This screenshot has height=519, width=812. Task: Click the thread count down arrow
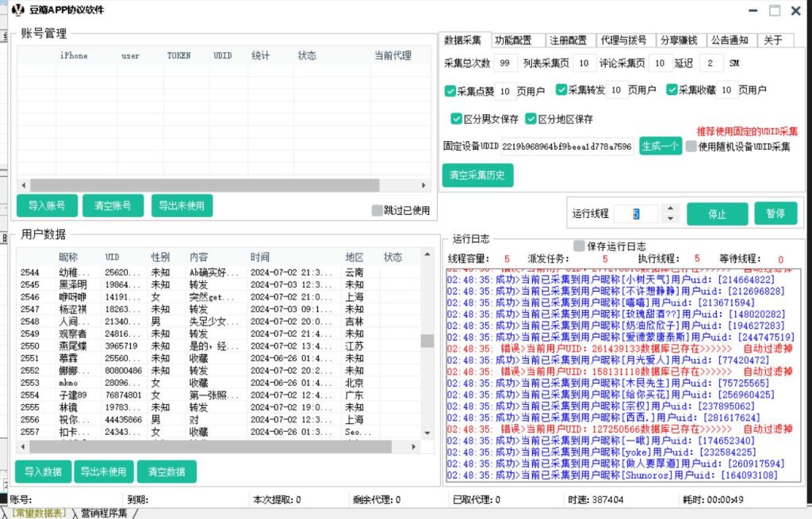point(671,219)
